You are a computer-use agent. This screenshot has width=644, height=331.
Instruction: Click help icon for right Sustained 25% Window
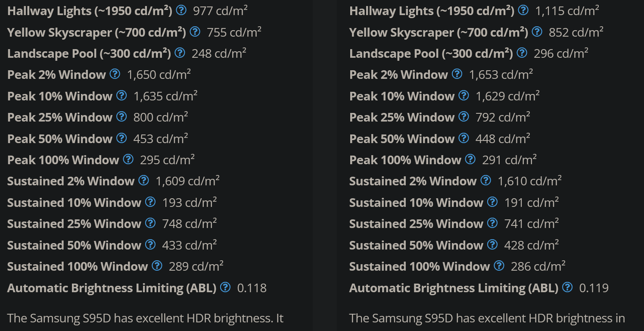[492, 223]
